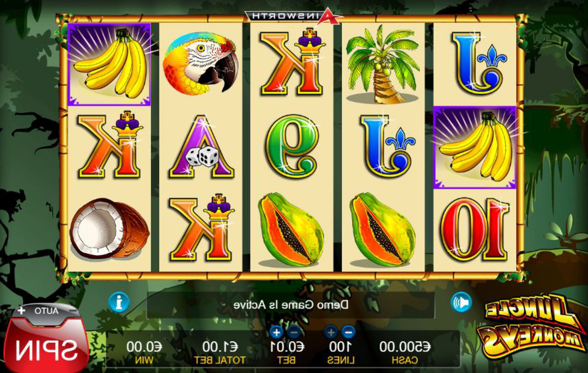Increase LINES with the plus button
The width and height of the screenshot is (588, 373).
coord(331,333)
